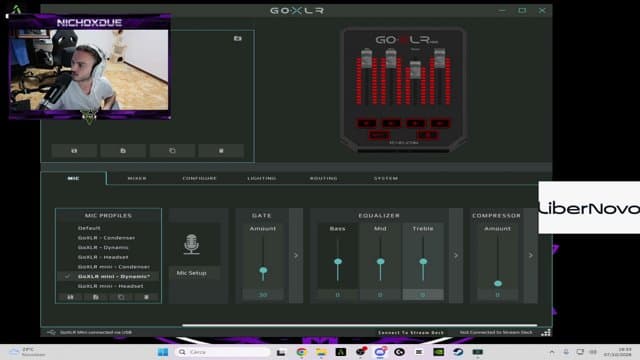The image size is (640, 360).
Task: Open the Routing tab
Action: coord(324,178)
